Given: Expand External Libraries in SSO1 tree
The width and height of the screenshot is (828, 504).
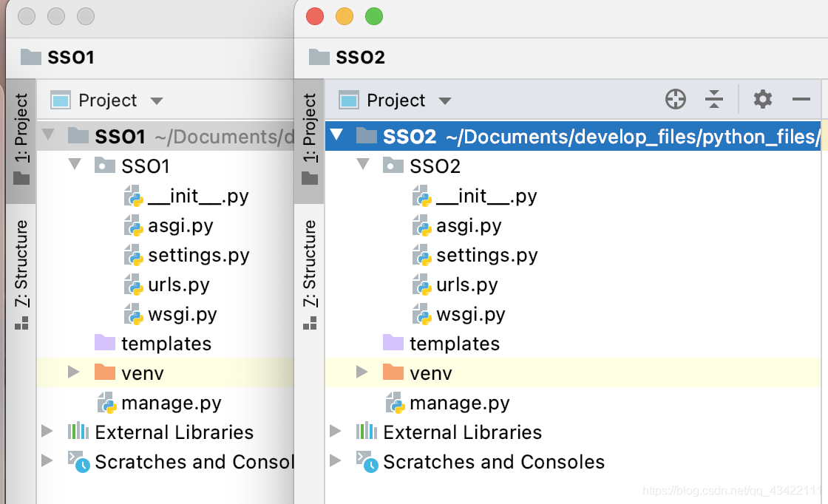Looking at the screenshot, I should [x=47, y=431].
